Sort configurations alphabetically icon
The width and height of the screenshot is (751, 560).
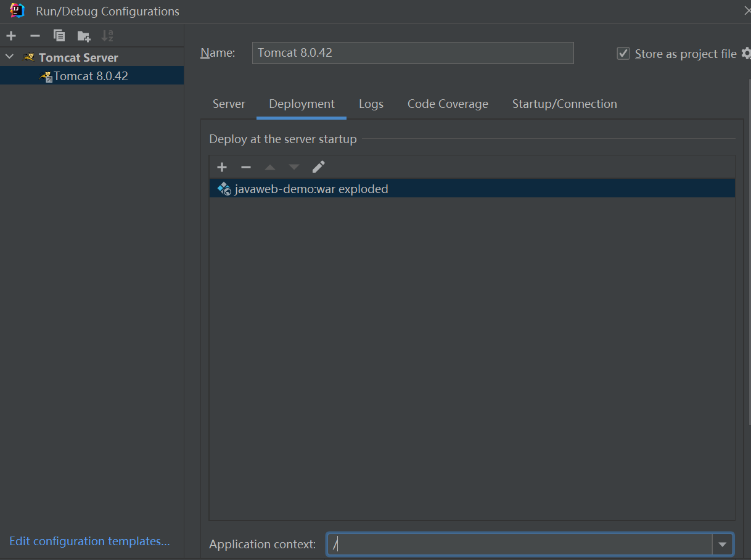[x=107, y=36]
